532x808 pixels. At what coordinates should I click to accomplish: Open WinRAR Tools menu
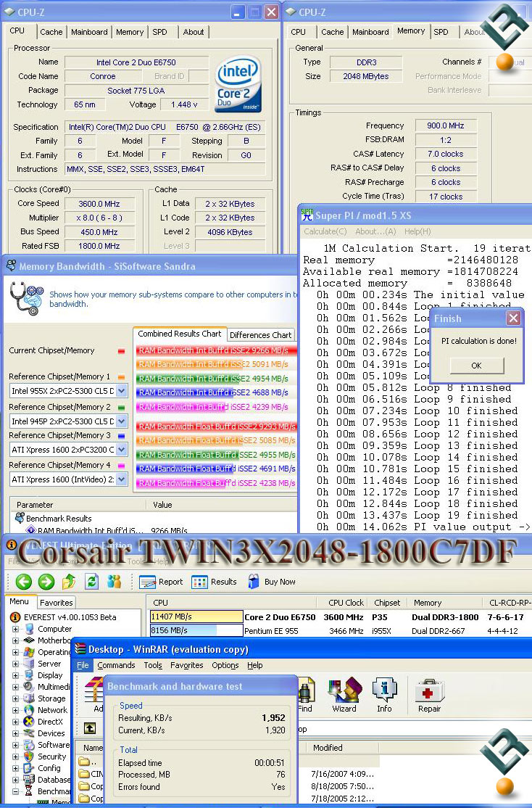click(x=153, y=665)
